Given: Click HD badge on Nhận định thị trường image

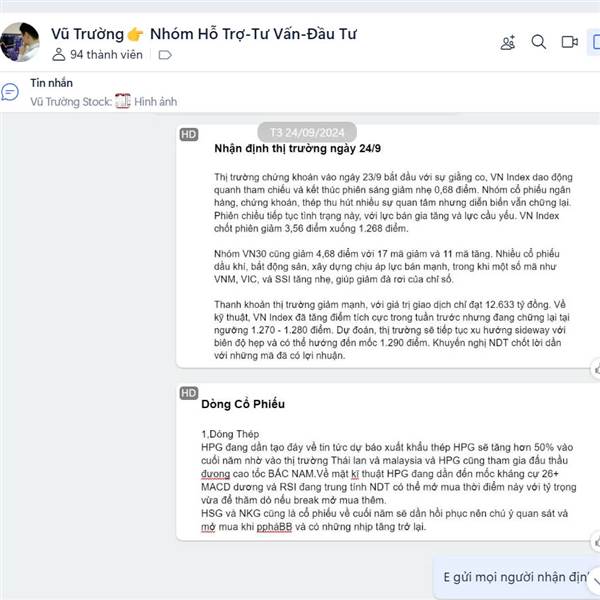Looking at the screenshot, I should (189, 134).
